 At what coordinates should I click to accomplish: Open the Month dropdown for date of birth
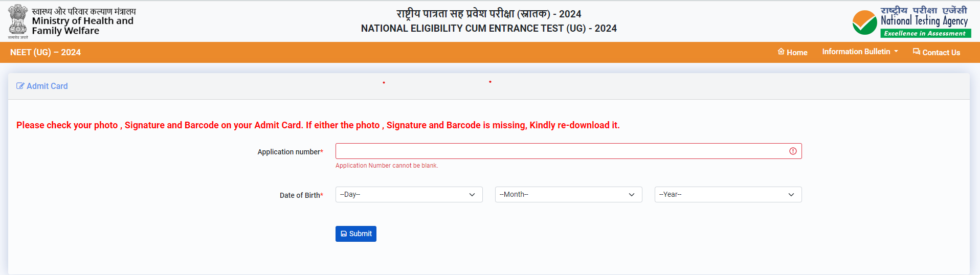(568, 195)
